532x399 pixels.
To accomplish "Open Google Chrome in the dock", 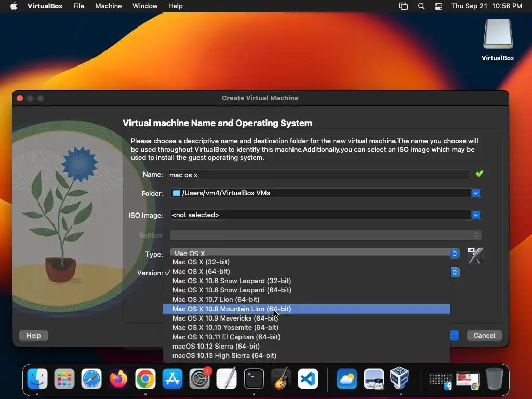I will point(145,379).
